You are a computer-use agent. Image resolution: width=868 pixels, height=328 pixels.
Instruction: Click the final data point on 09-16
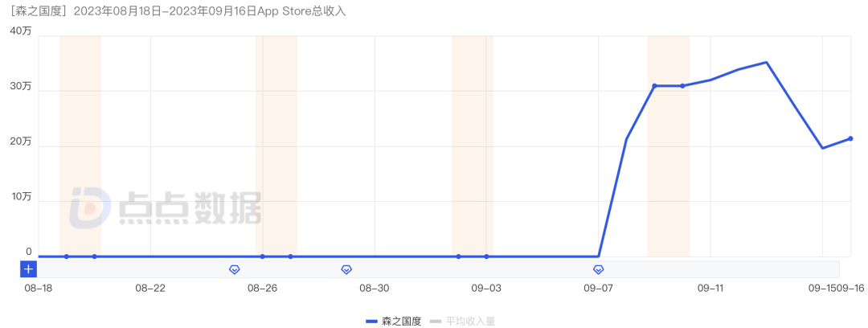[x=850, y=138]
